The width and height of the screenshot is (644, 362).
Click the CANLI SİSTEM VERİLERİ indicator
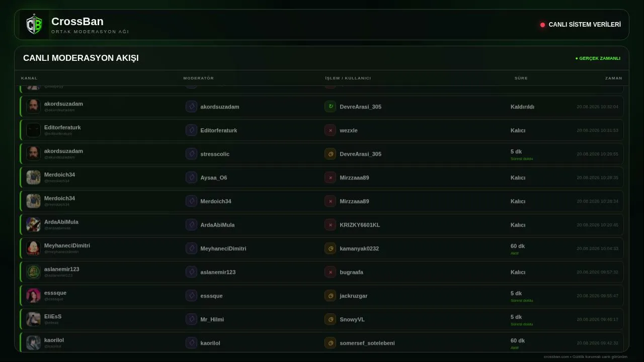coord(581,25)
